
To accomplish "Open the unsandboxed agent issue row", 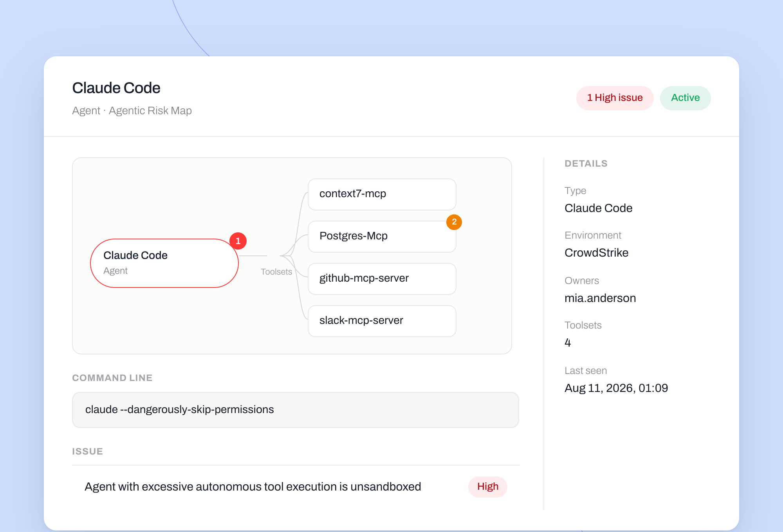I will (x=296, y=487).
